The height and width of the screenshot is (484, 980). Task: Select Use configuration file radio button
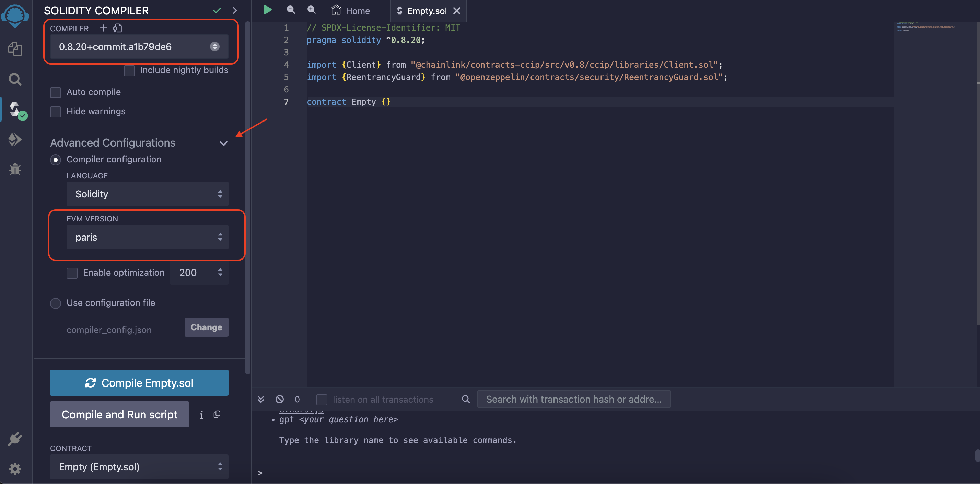click(56, 303)
